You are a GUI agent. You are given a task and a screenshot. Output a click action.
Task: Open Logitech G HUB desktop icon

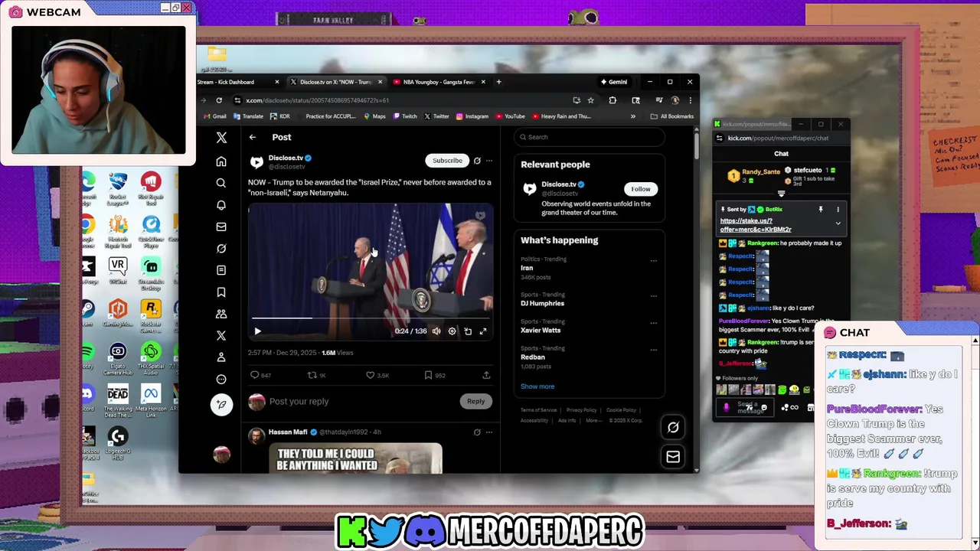118,444
